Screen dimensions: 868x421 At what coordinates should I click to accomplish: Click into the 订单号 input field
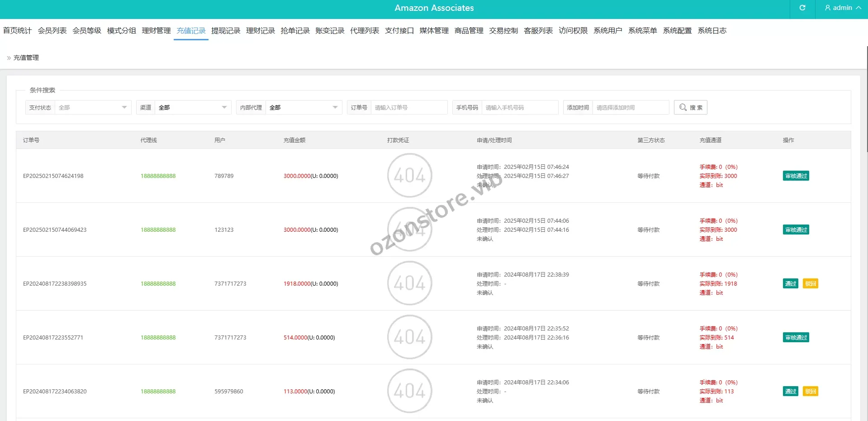click(x=408, y=107)
